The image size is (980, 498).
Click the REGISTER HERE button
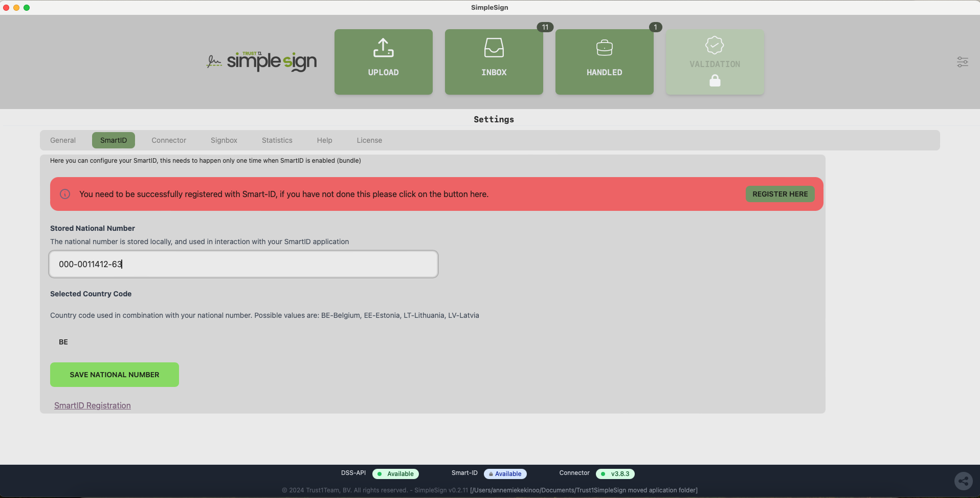780,194
